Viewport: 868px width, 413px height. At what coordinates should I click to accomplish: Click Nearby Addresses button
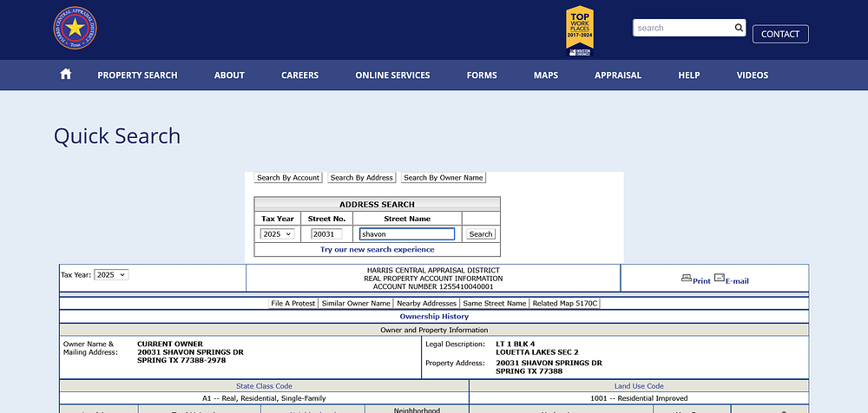pos(426,304)
